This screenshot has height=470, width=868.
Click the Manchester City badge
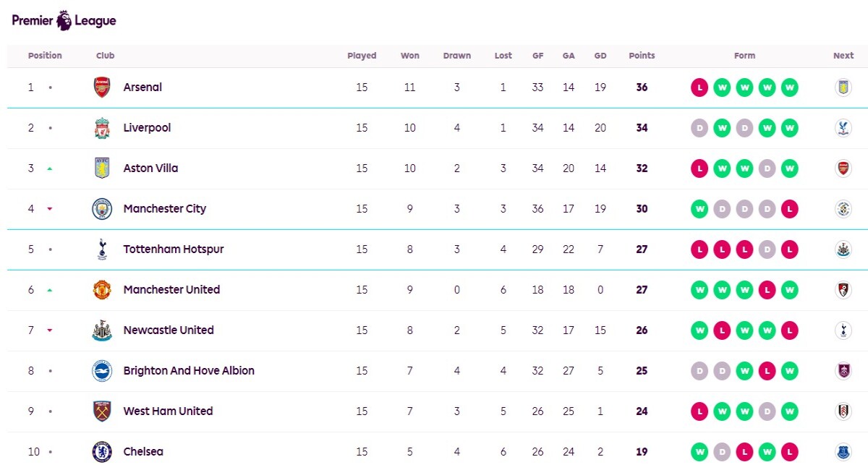click(102, 209)
